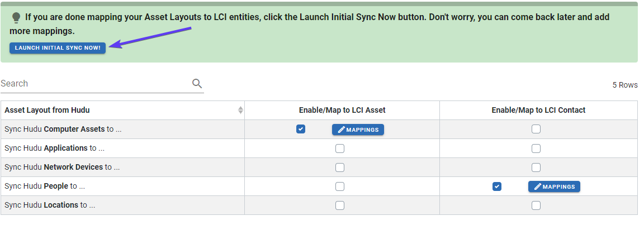Enable Locations LCI Contact mapping

tap(536, 205)
